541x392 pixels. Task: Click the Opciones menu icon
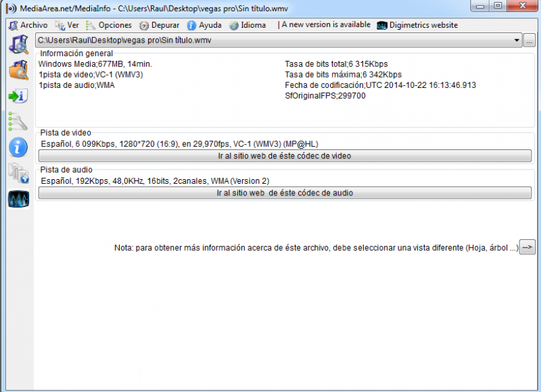(91, 25)
